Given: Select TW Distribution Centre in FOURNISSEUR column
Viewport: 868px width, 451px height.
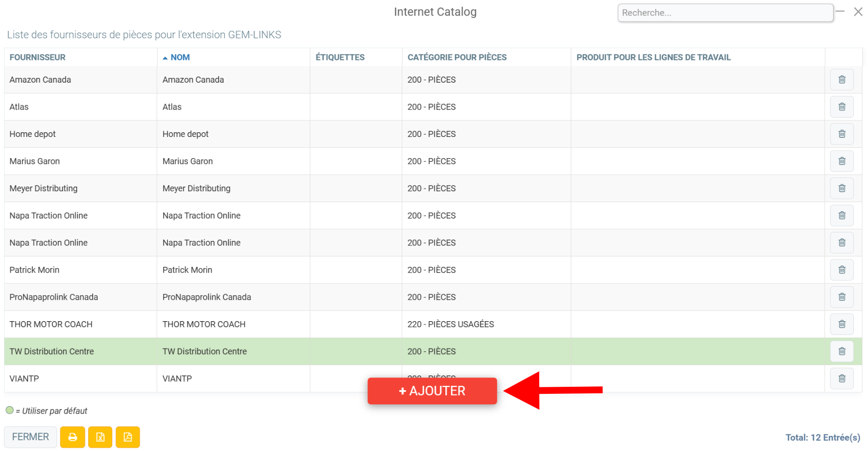Looking at the screenshot, I should [51, 351].
